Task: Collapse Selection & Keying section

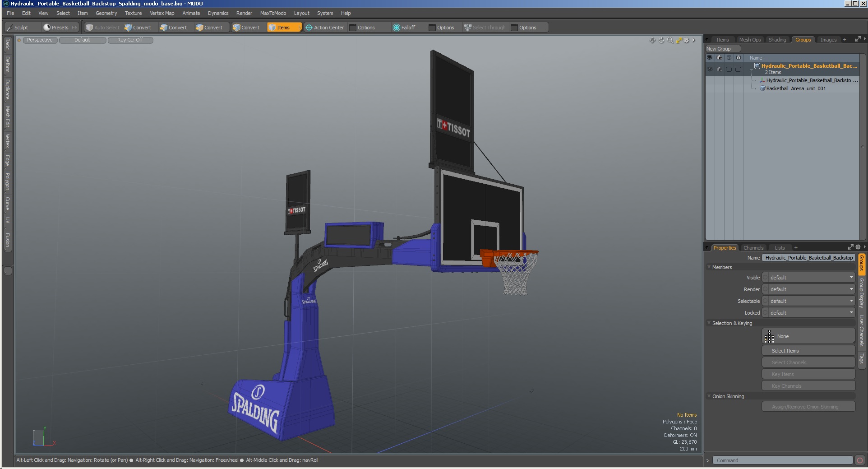Action: click(x=709, y=323)
